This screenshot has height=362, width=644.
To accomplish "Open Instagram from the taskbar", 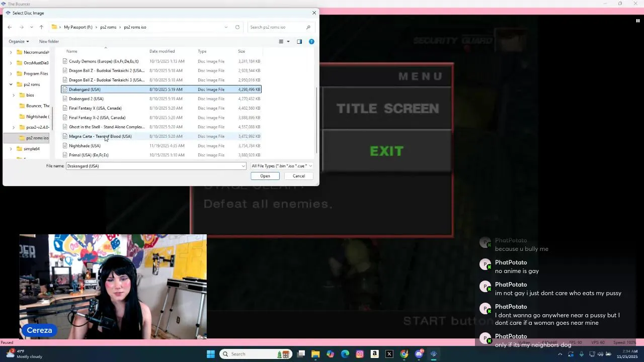I will pos(360,354).
